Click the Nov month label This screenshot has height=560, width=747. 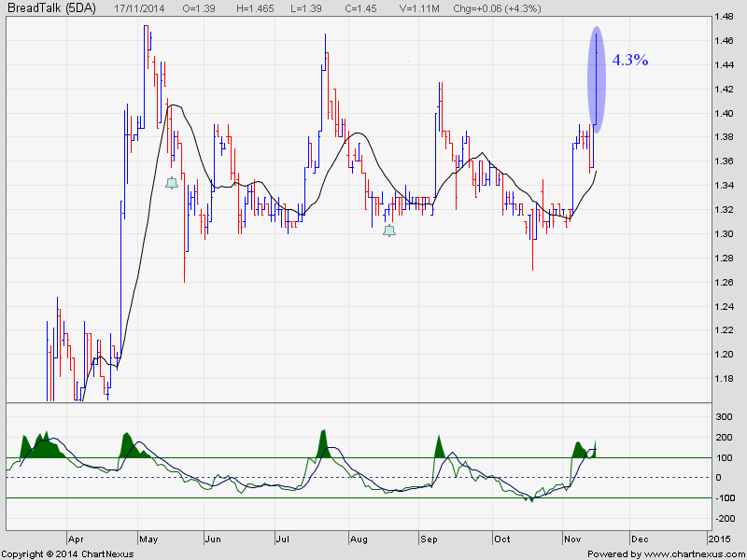tap(572, 539)
